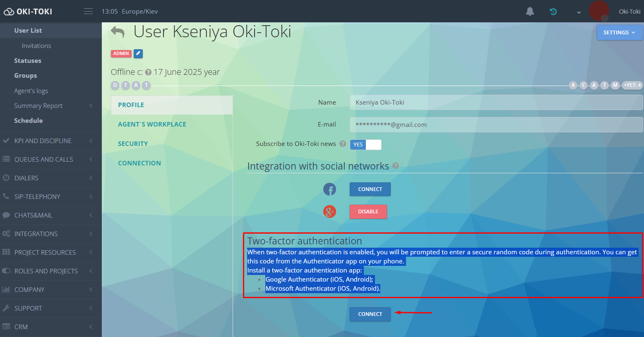Click the Google Authenticator list item
This screenshot has height=337, width=644.
click(320, 280)
